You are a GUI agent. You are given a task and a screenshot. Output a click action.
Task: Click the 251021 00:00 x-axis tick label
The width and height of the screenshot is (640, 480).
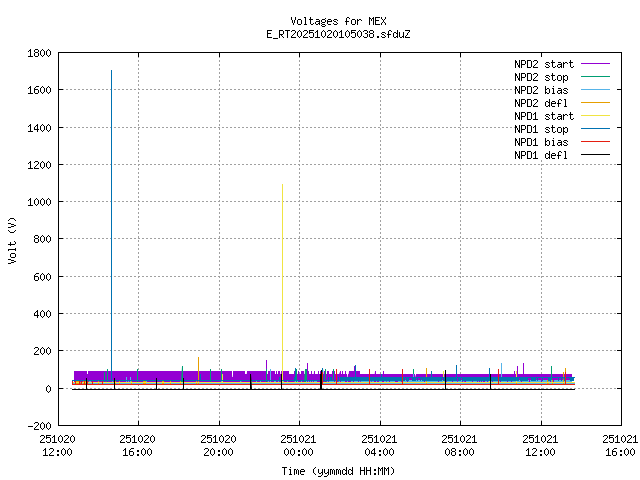298,445
